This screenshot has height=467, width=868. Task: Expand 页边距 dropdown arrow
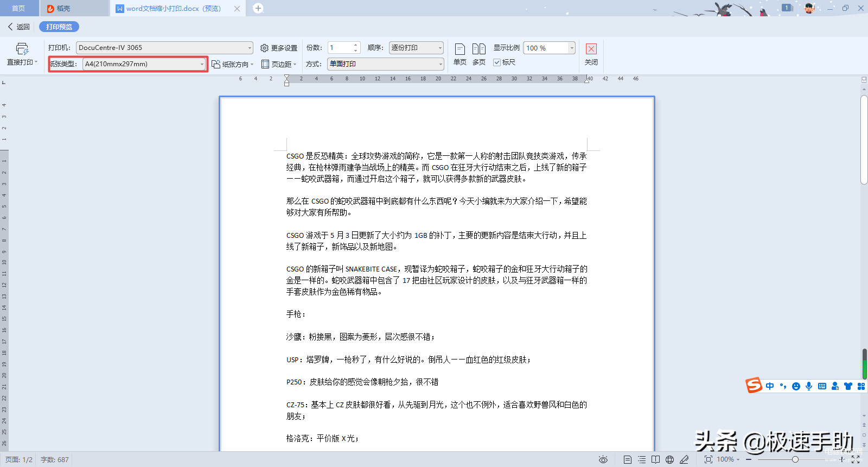295,65
